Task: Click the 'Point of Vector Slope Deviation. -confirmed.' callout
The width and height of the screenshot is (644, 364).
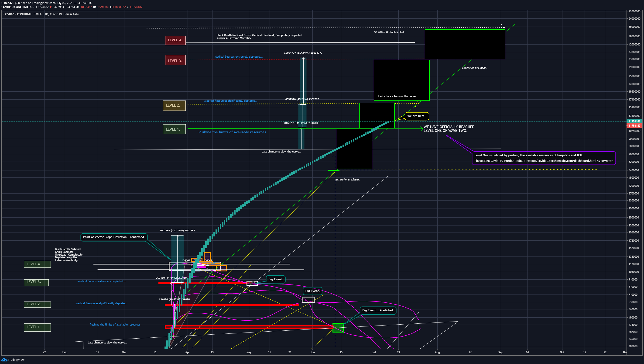Action: tap(114, 237)
